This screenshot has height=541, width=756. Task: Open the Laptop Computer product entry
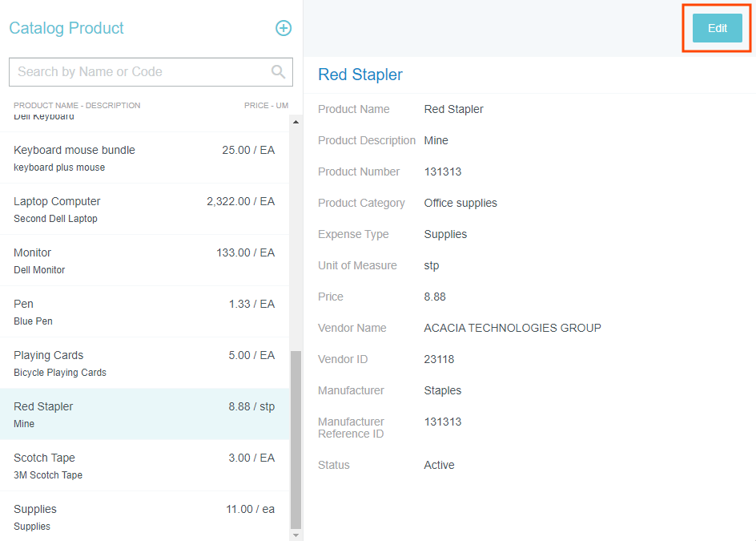coord(144,209)
